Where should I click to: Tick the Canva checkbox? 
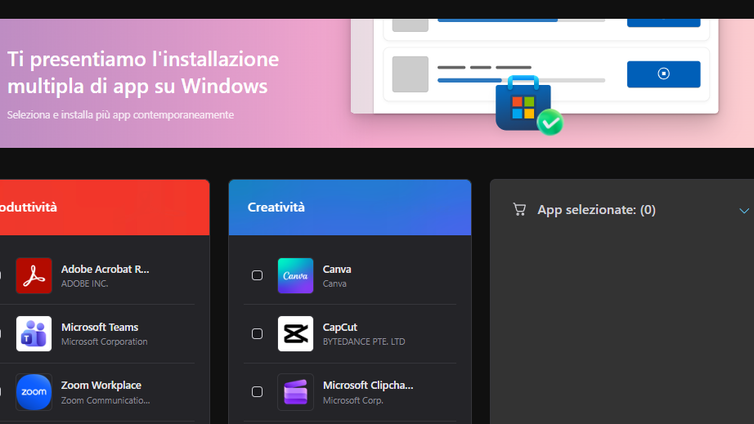pyautogui.click(x=257, y=275)
